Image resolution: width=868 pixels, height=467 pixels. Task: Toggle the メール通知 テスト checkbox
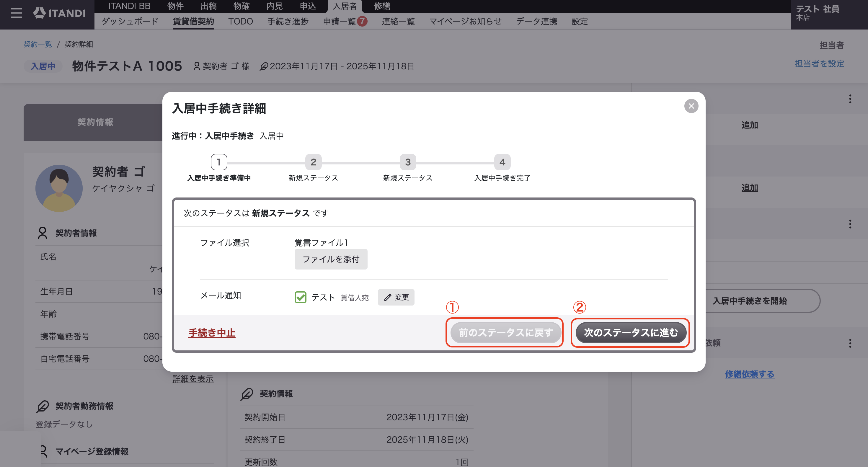tap(300, 297)
